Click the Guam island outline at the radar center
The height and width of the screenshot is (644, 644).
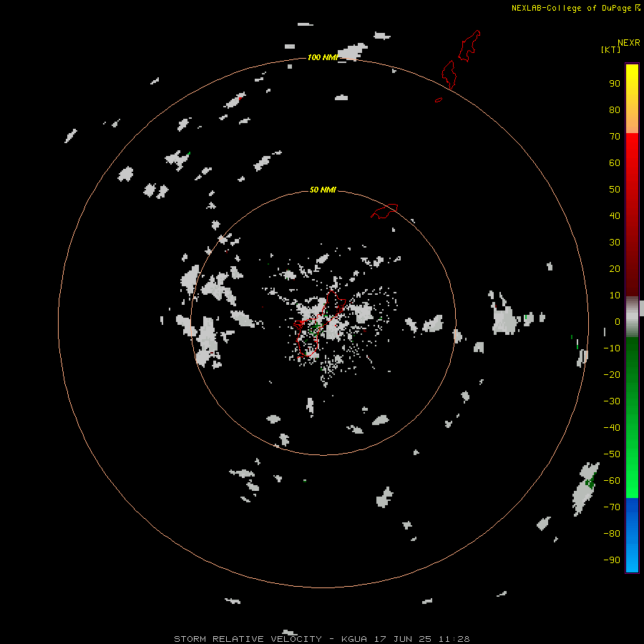point(319,323)
